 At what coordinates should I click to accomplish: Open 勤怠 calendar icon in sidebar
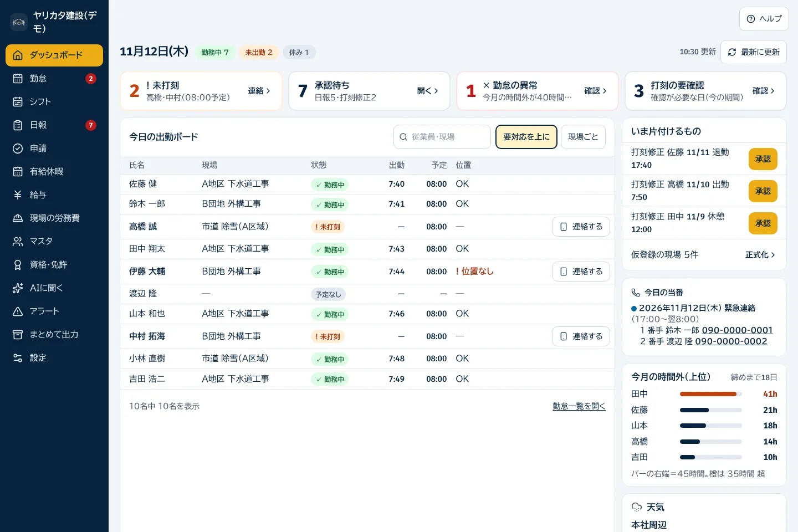[18, 79]
